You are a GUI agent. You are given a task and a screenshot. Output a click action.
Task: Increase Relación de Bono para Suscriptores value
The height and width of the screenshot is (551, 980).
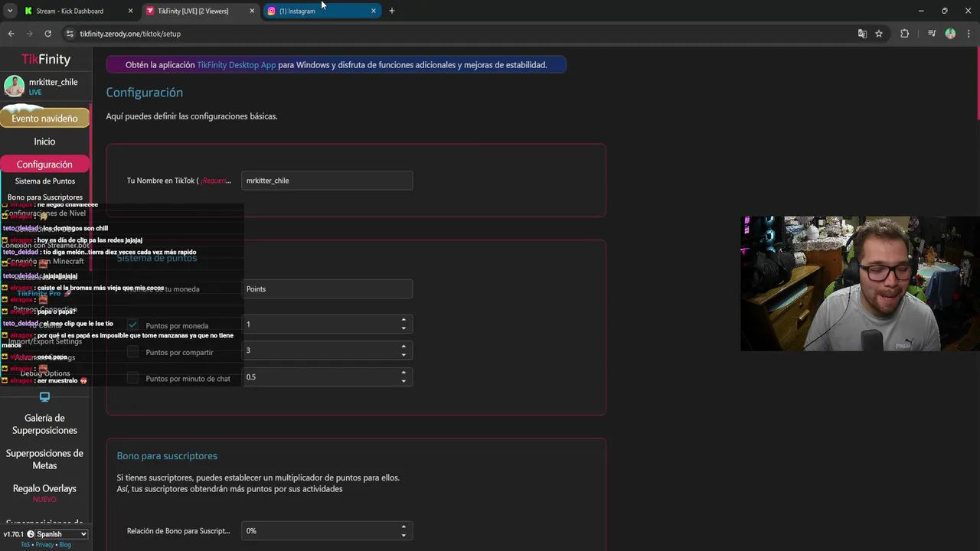tap(403, 527)
